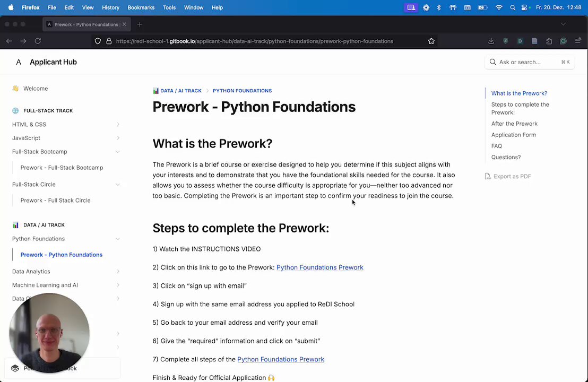Open the HTML & CSS sidebar item
Screen dimensions: 588x382
(29, 125)
